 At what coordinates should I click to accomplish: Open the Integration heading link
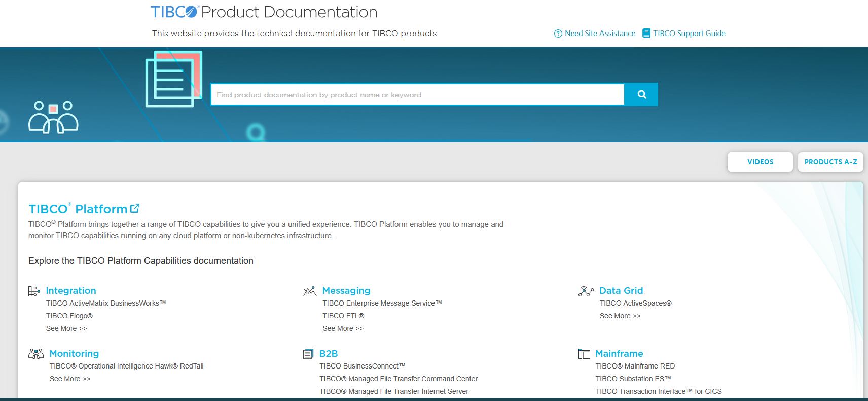[x=71, y=291]
